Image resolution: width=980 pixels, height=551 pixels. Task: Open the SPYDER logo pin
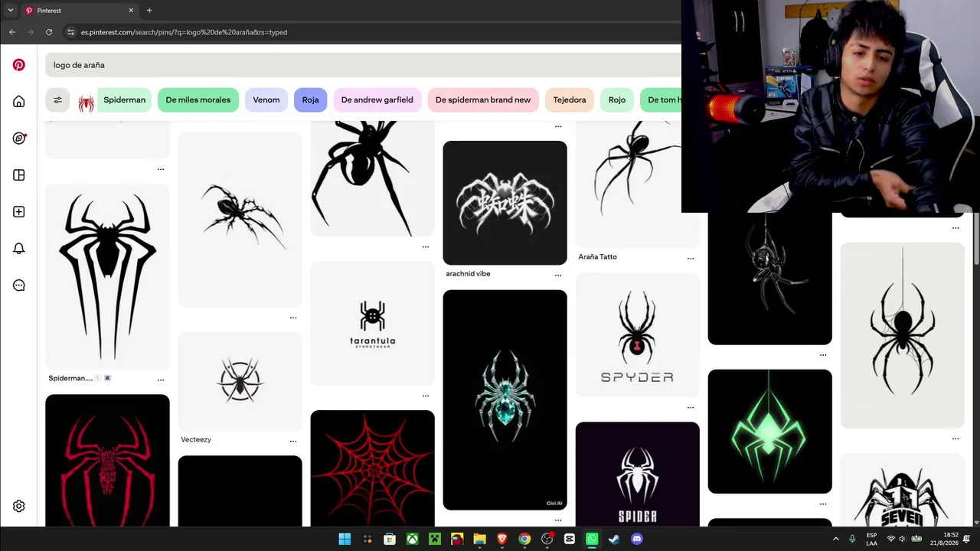coord(637,335)
